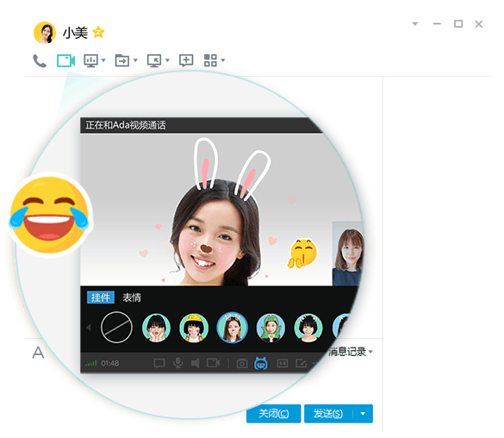Choose the bunny ears sticker thumbnail
The width and height of the screenshot is (504, 438).
[232, 328]
